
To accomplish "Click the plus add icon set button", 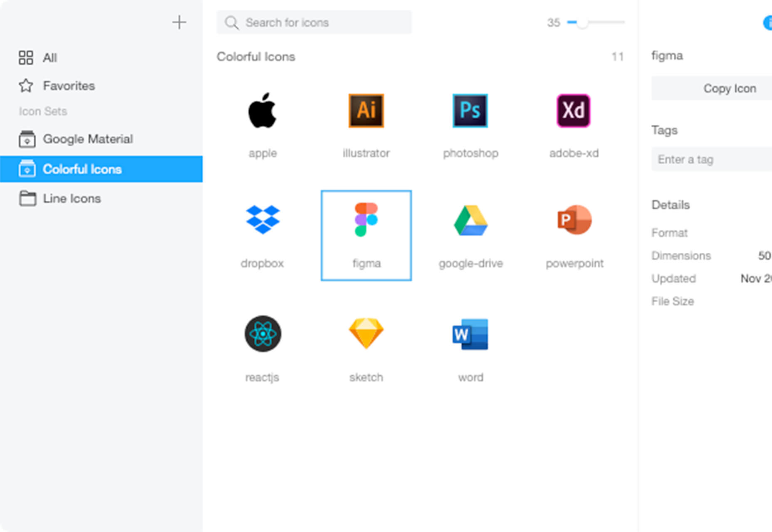I will [x=179, y=22].
